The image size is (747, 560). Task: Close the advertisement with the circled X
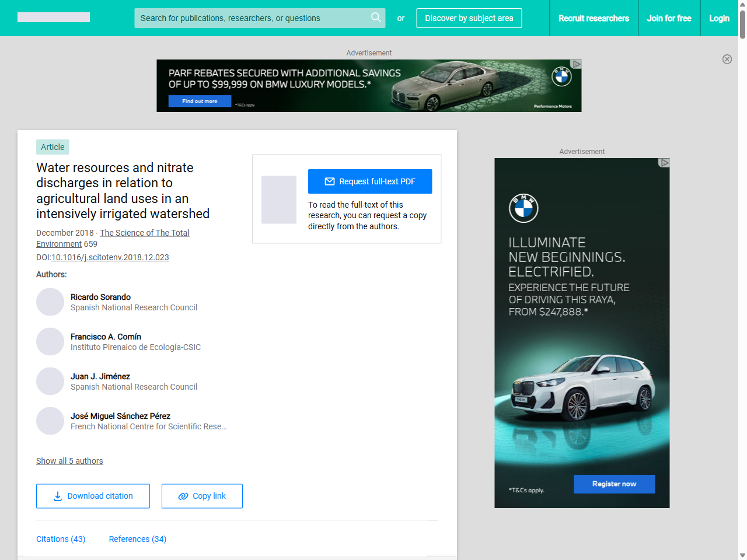[727, 59]
